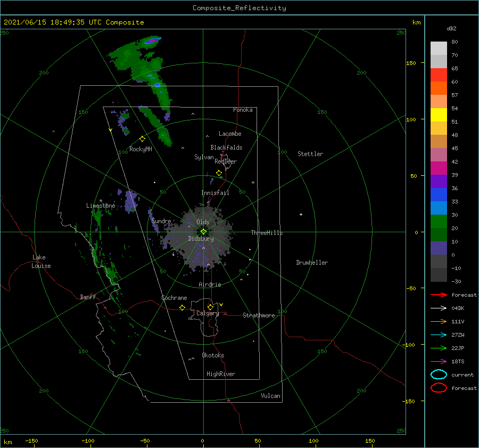Click the Okotoks town label

coord(213,355)
